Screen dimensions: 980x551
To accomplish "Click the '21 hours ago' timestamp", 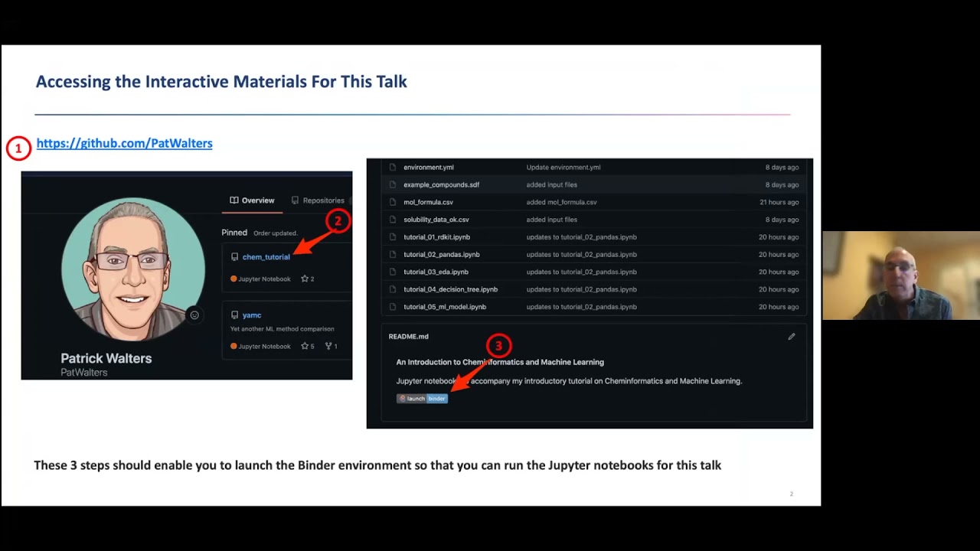I will [x=779, y=203].
